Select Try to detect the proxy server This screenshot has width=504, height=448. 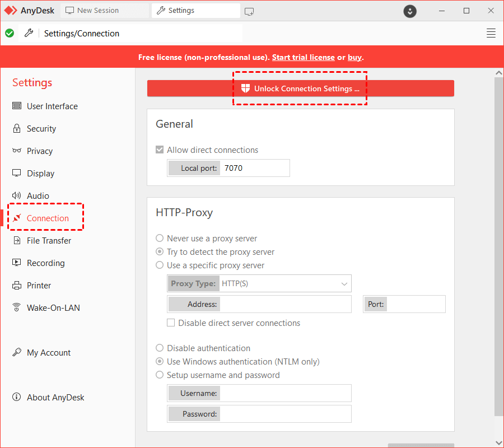[x=160, y=251]
